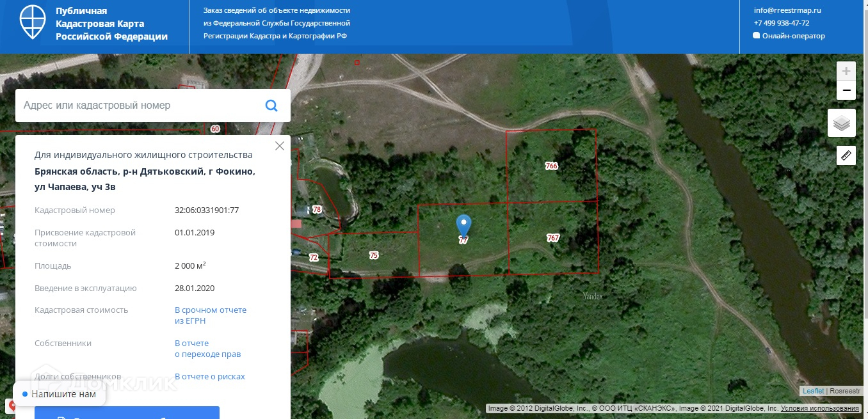
Task: Click the 'Кадастровая стоимость' label
Action: pos(81,310)
